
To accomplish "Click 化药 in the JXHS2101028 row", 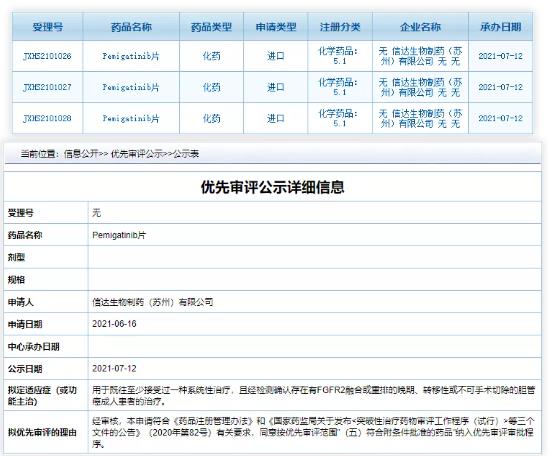I will 211,118.
